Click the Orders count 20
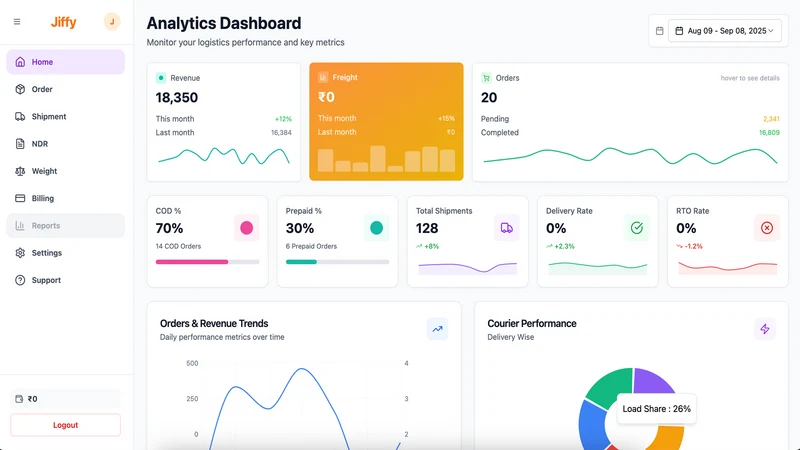 click(x=489, y=97)
